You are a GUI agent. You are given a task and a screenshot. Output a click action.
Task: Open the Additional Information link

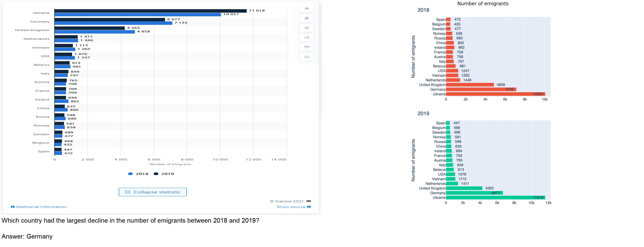click(41, 207)
